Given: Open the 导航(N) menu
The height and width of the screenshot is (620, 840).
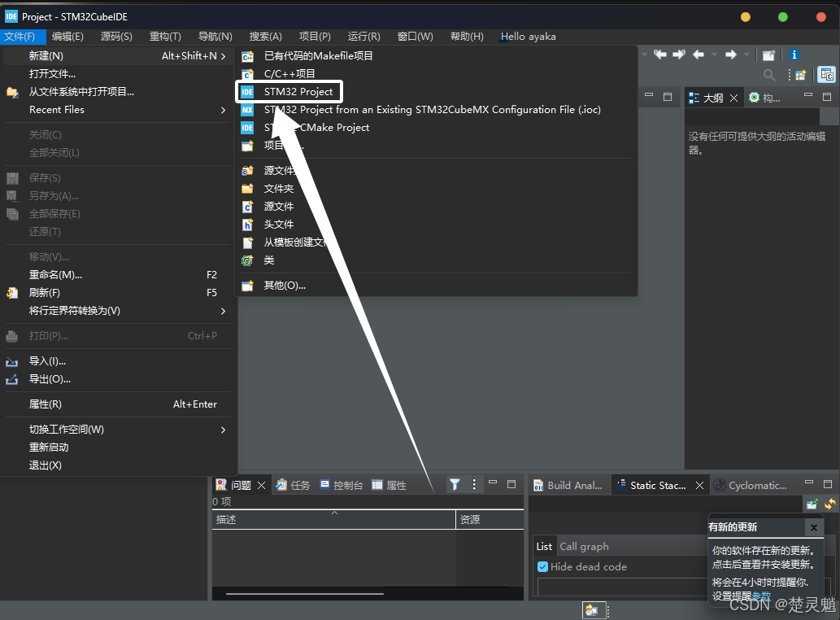Looking at the screenshot, I should pyautogui.click(x=215, y=37).
